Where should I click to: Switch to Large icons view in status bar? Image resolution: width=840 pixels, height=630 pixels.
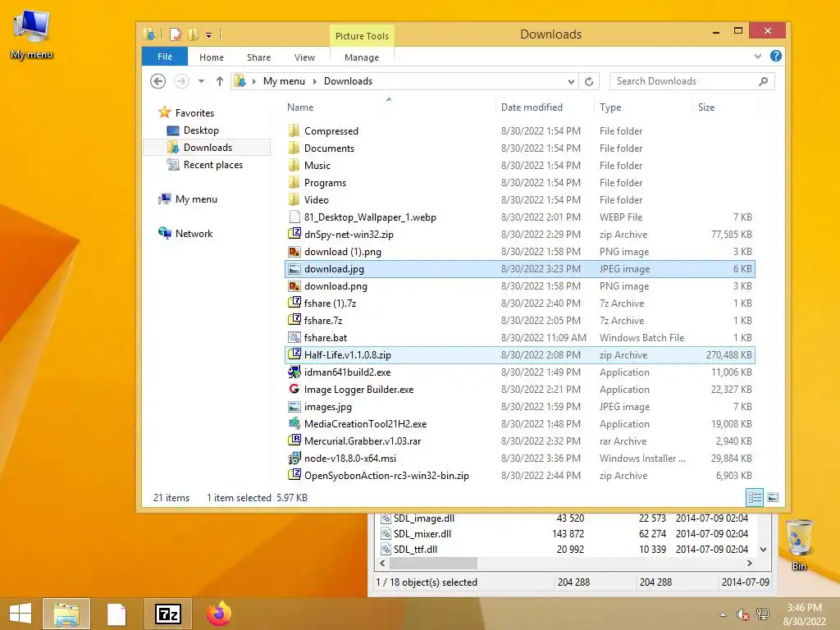[773, 498]
